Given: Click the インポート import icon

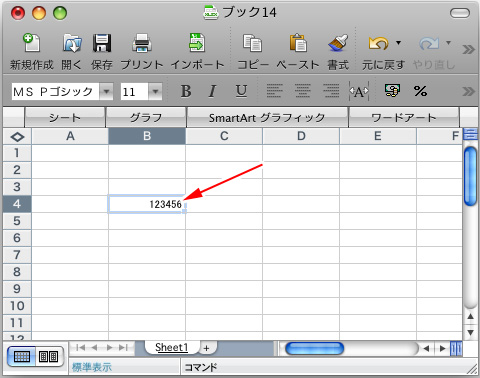Looking at the screenshot, I should tap(197, 43).
